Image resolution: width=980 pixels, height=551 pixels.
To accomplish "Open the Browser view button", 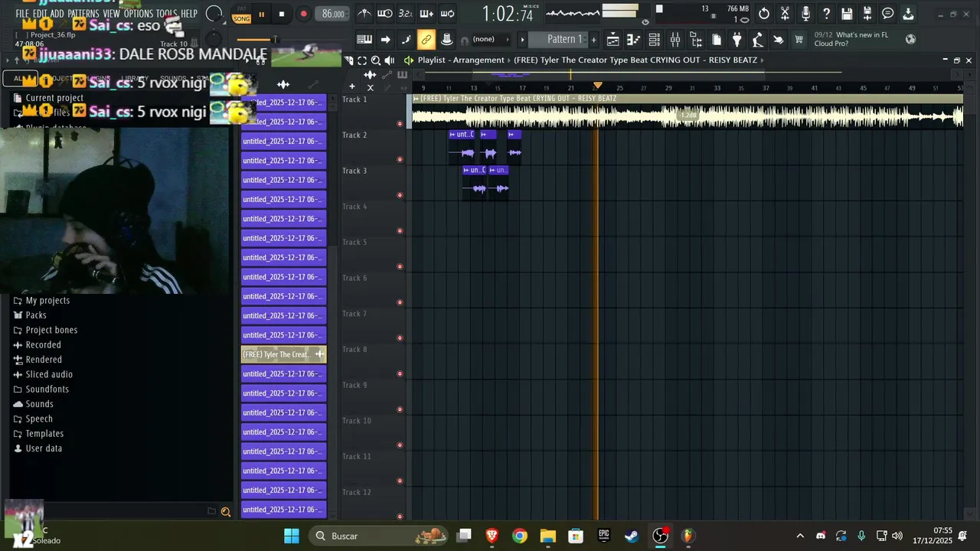I will click(x=696, y=39).
